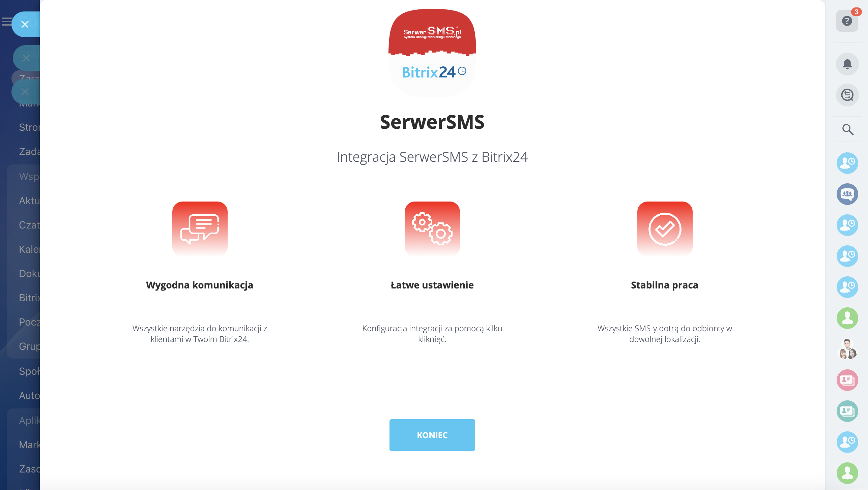Open the teal contact card icon
This screenshot has height=490, width=868.
point(847,411)
